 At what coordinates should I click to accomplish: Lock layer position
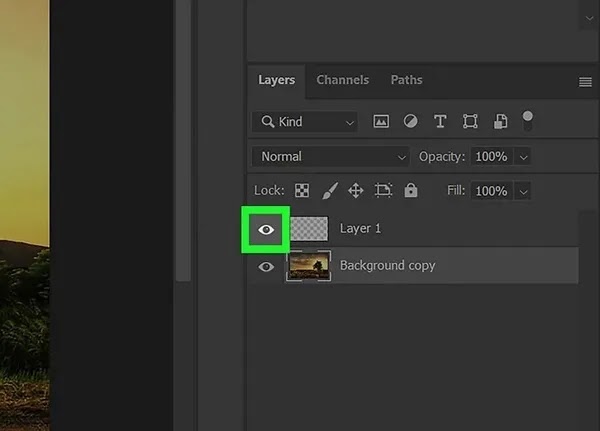click(x=356, y=190)
